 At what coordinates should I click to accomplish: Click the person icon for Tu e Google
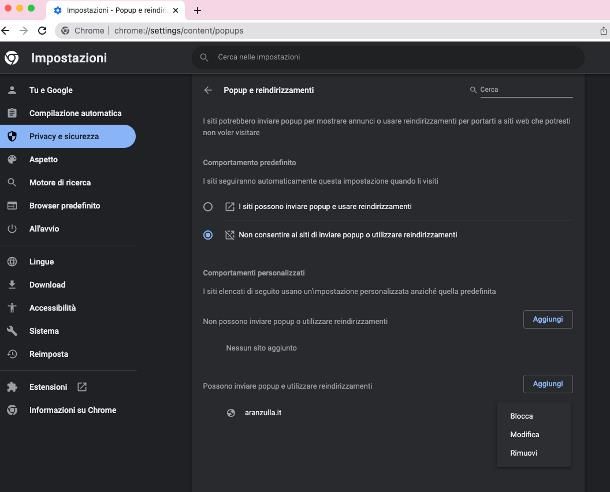[x=12, y=90]
